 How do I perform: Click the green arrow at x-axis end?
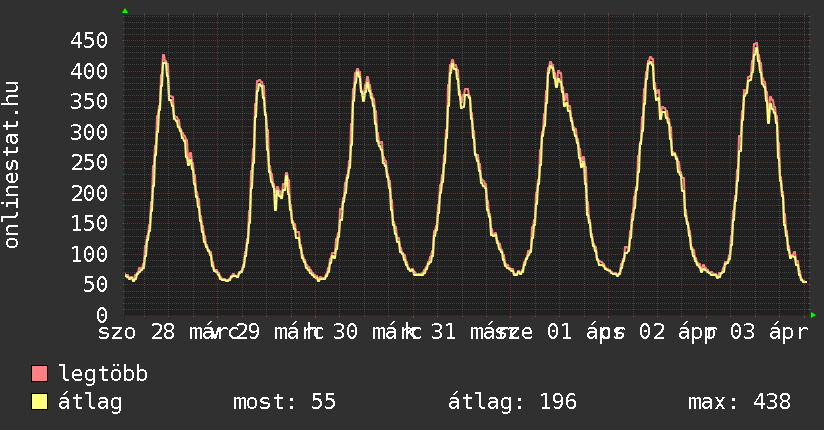(x=813, y=315)
